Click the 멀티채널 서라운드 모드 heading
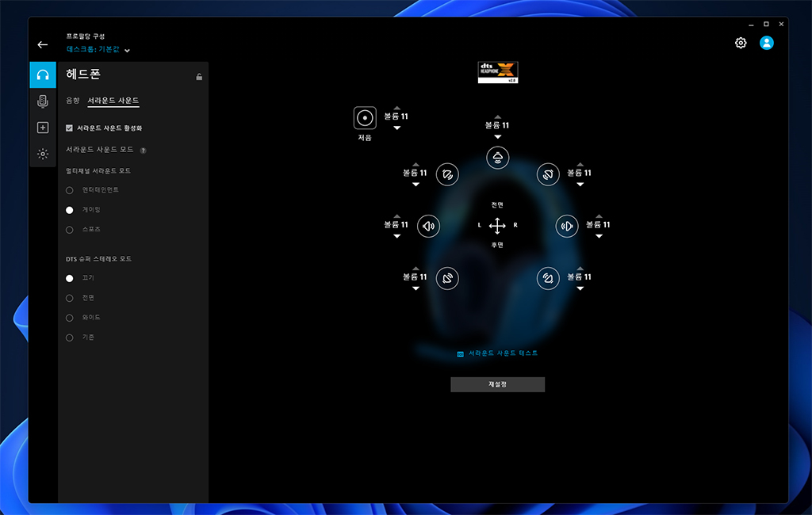 98,171
